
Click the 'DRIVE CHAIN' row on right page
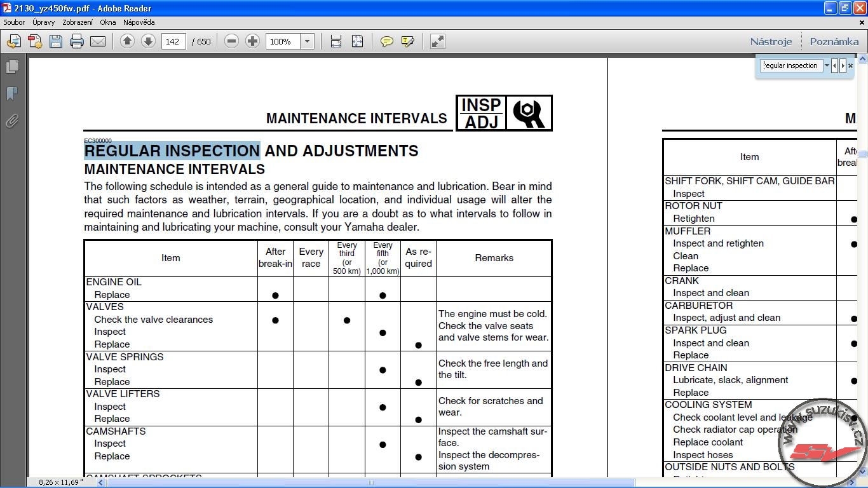(x=696, y=368)
